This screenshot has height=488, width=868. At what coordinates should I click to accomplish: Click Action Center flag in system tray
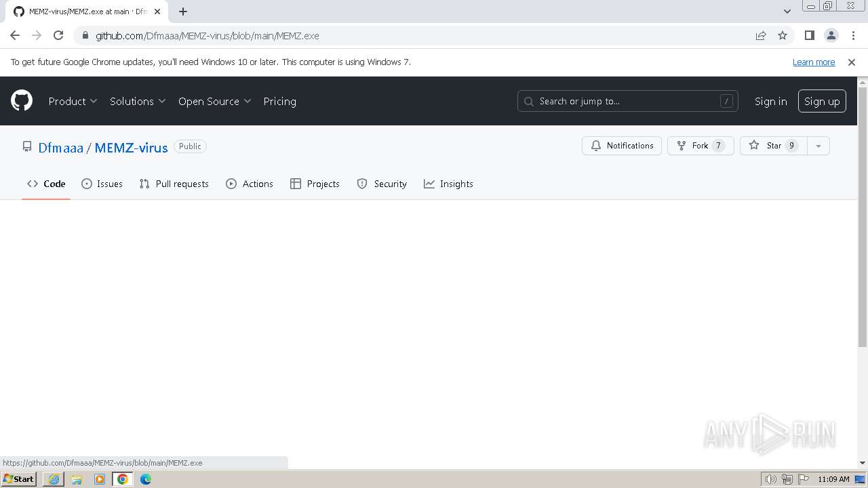point(804,479)
